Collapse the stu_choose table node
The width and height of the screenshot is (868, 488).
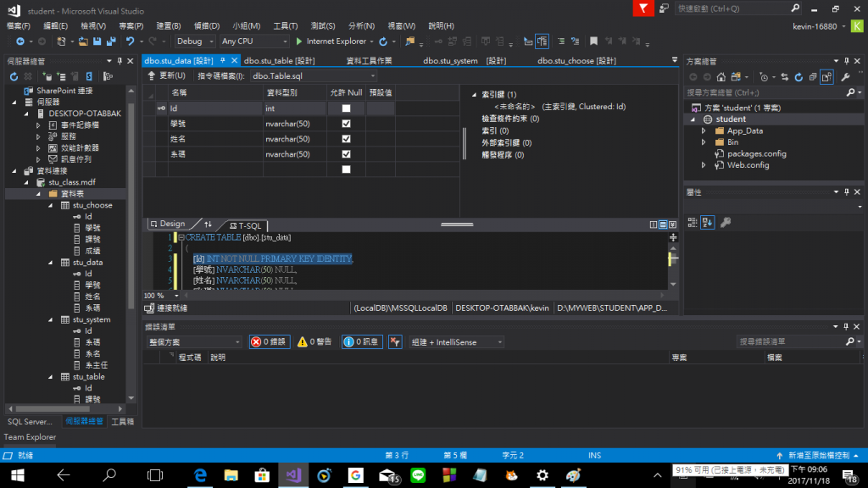[50, 205]
